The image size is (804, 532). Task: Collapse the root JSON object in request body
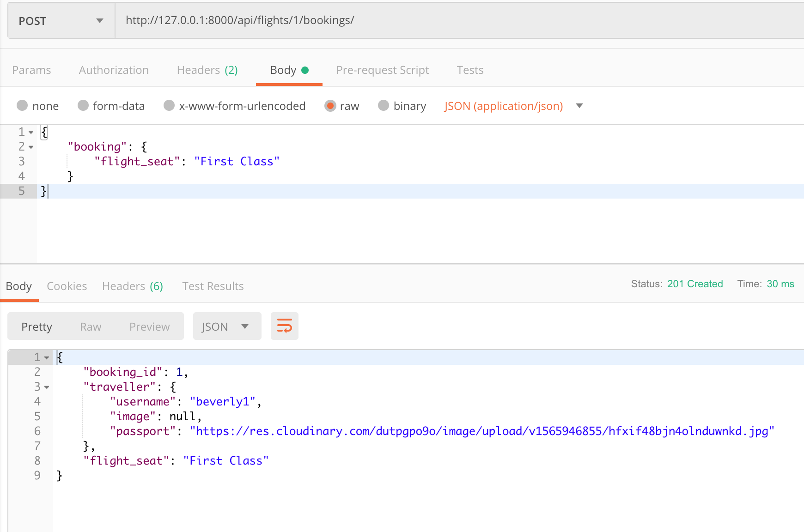[30, 132]
